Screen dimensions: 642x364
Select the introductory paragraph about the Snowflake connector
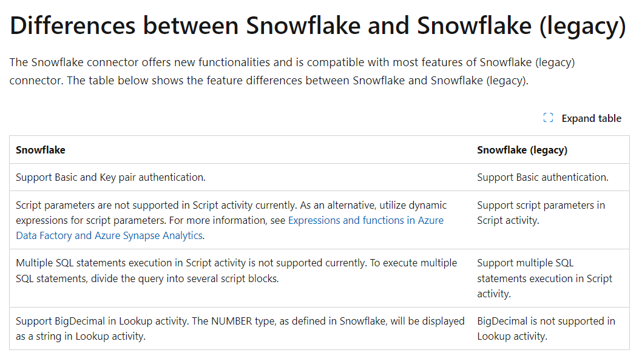click(291, 70)
